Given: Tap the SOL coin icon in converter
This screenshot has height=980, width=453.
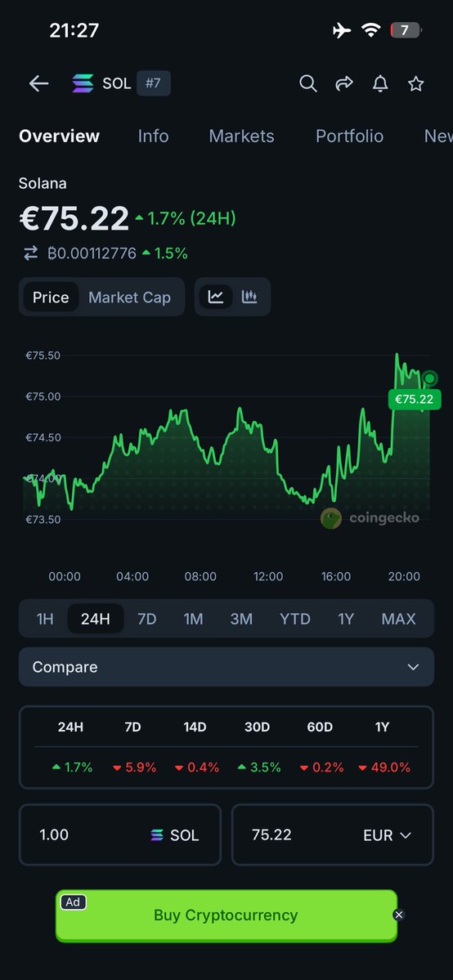Looking at the screenshot, I should point(157,835).
